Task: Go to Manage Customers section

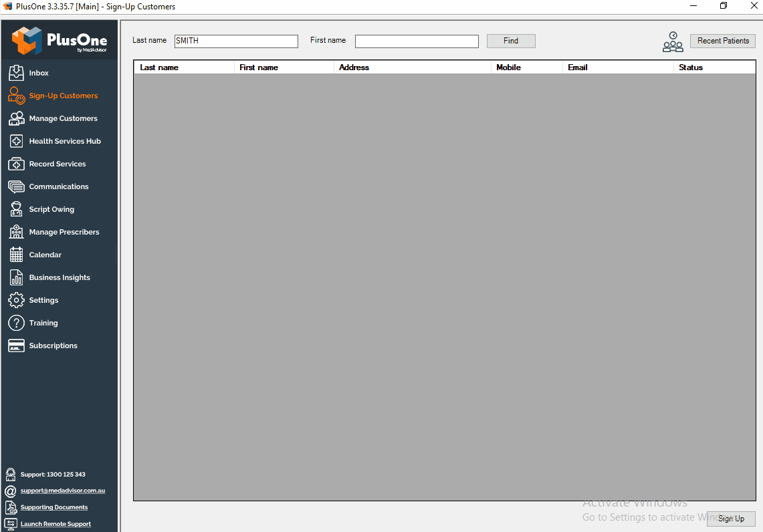Action: click(x=64, y=118)
